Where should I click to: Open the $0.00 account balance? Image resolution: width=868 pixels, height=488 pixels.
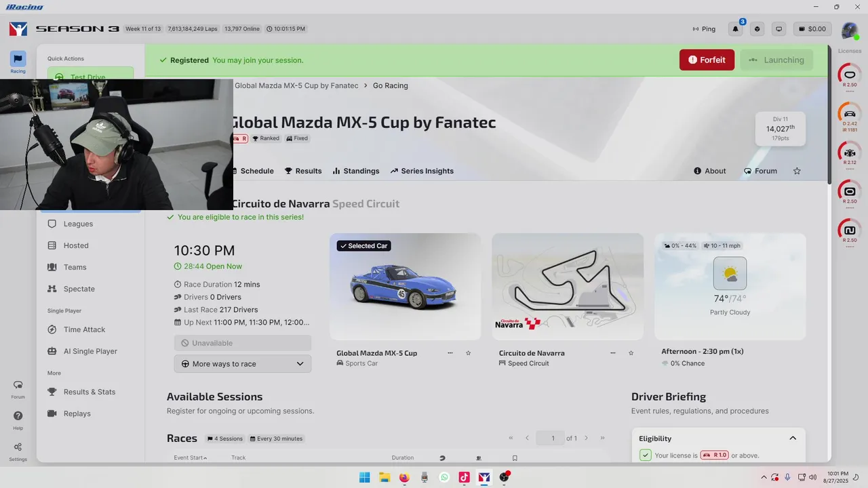tap(812, 29)
